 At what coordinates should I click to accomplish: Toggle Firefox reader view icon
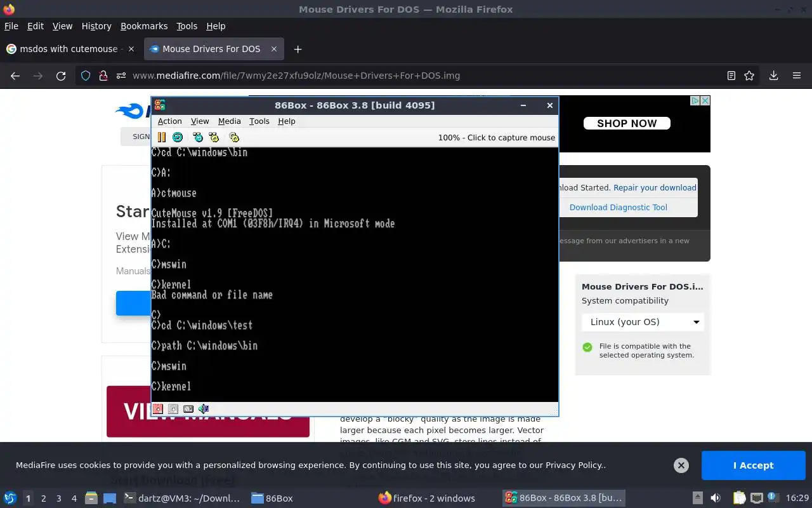pos(731,76)
